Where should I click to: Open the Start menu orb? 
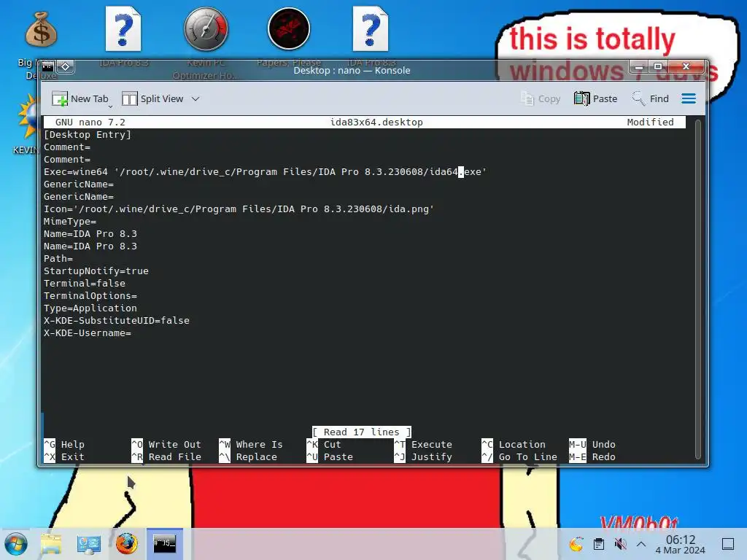pyautogui.click(x=16, y=544)
